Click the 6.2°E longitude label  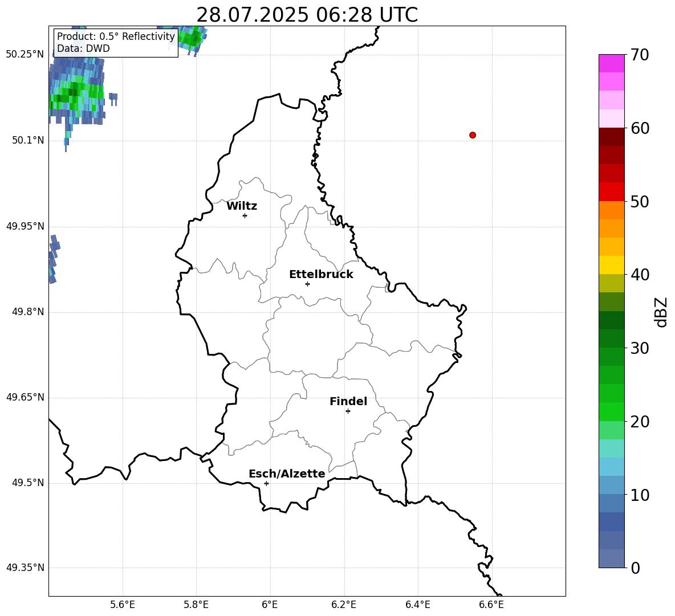(x=344, y=605)
